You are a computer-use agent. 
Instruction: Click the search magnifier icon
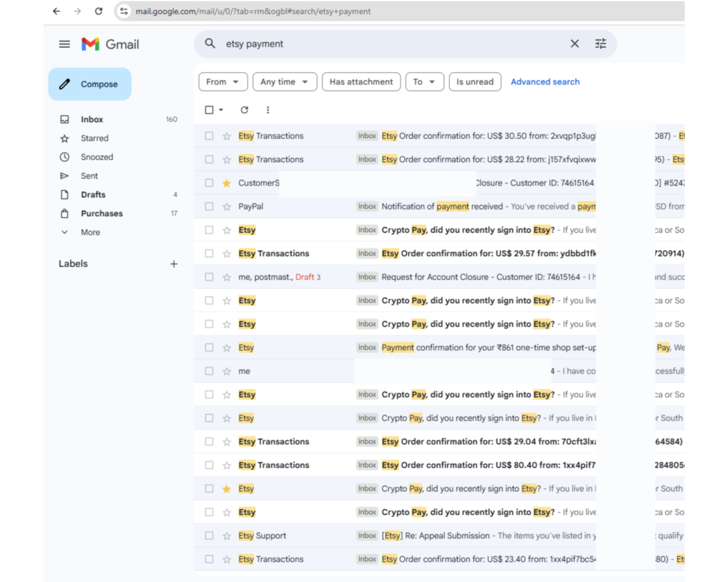[210, 44]
